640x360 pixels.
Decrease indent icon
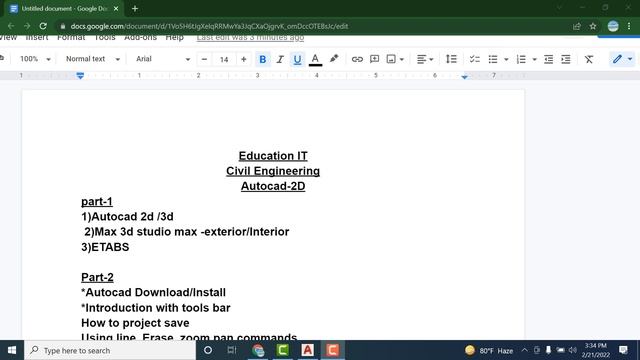(x=549, y=59)
